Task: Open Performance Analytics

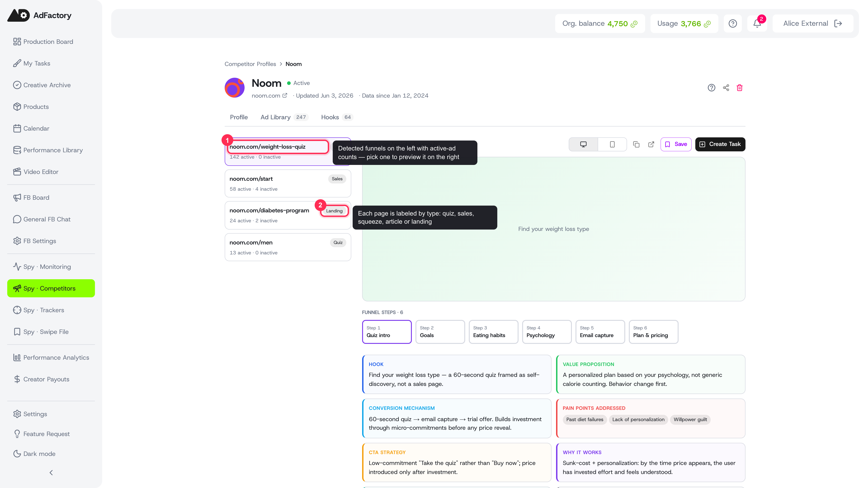Action: 51,358
